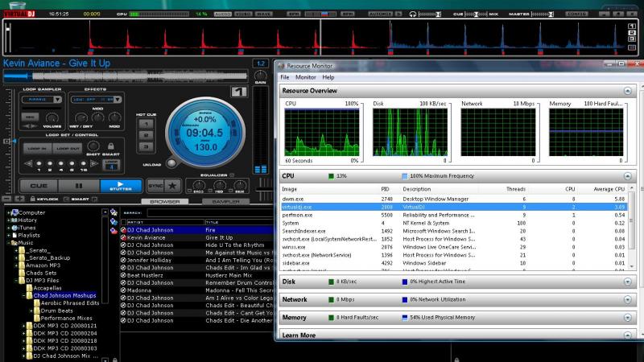Toggle the mid EQ kill checkbox

210,191
